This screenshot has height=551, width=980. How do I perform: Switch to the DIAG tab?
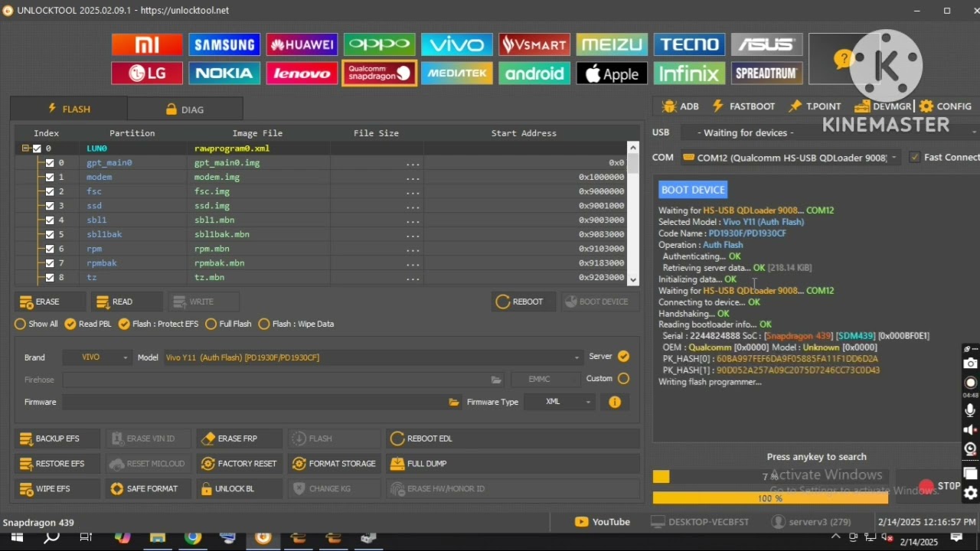[x=185, y=109]
